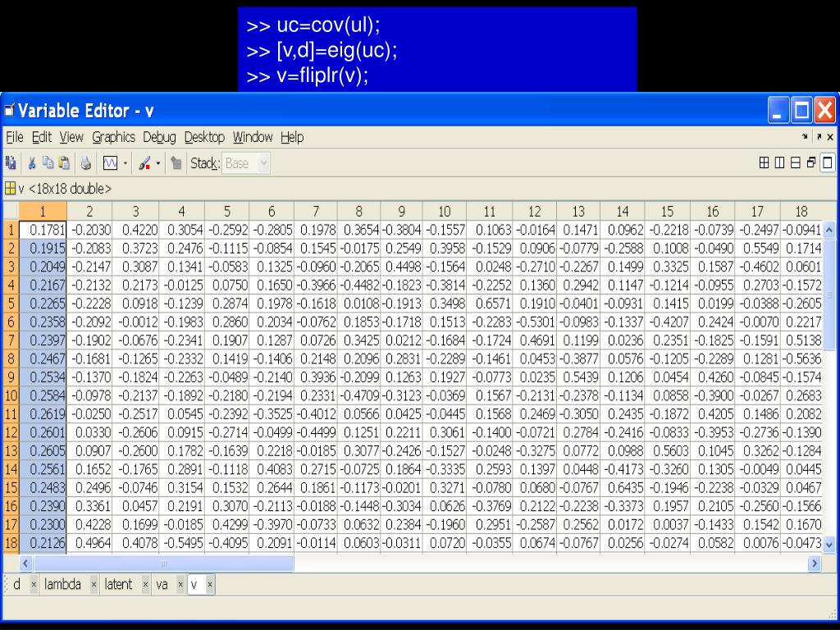Close the latent variable tab
The width and height of the screenshot is (840, 630).
coord(147,585)
